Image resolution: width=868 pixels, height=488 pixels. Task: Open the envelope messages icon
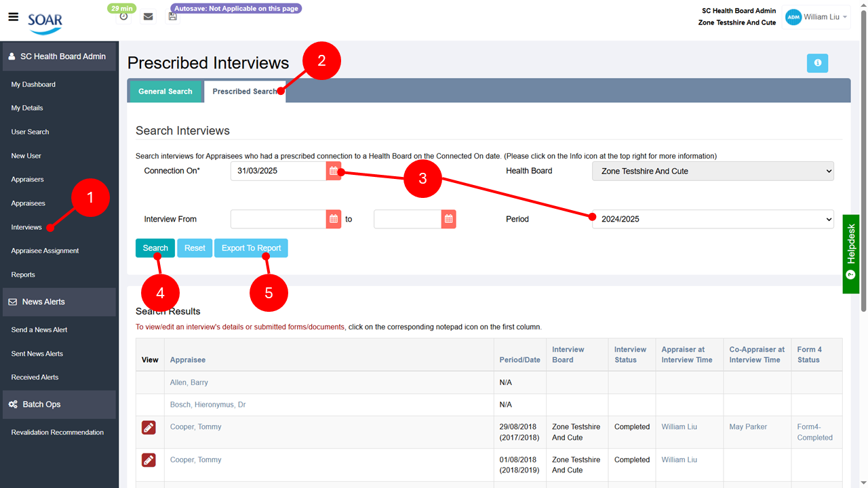coord(148,17)
